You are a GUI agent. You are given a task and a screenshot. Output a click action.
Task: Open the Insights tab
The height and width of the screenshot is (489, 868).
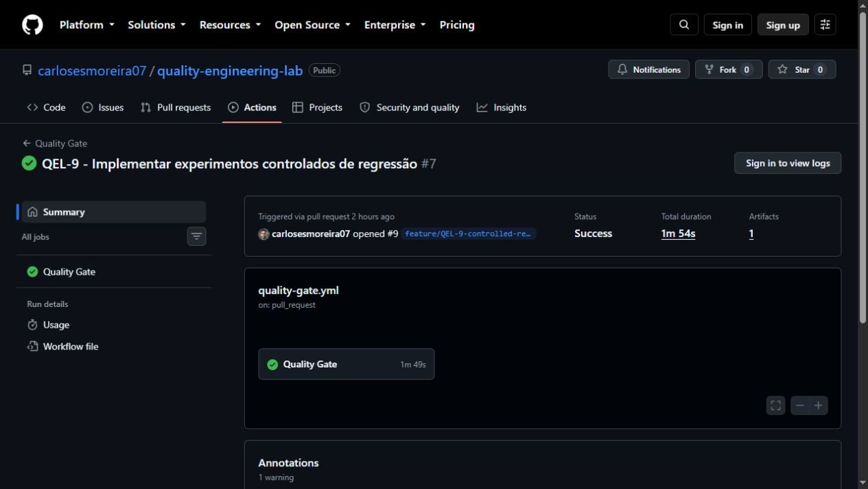point(502,108)
